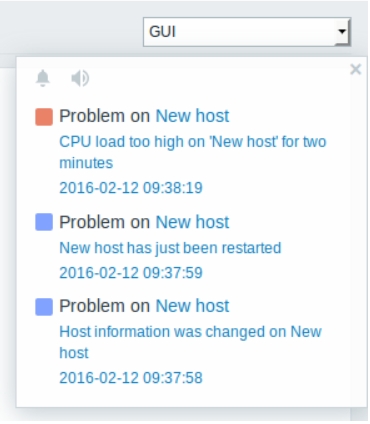Screen dimensions: 370x424
Task: Click timestamp 2016-02-12 09:37:59
Action: (131, 273)
